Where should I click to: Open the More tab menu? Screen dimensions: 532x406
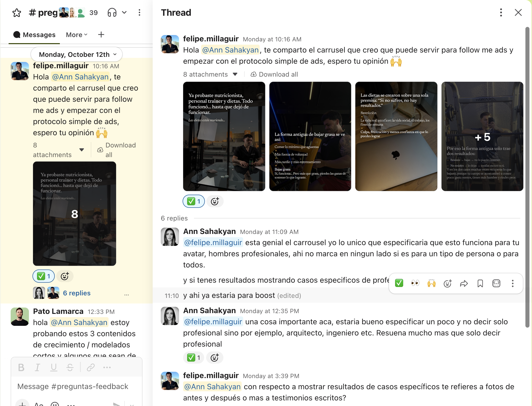[x=77, y=35]
